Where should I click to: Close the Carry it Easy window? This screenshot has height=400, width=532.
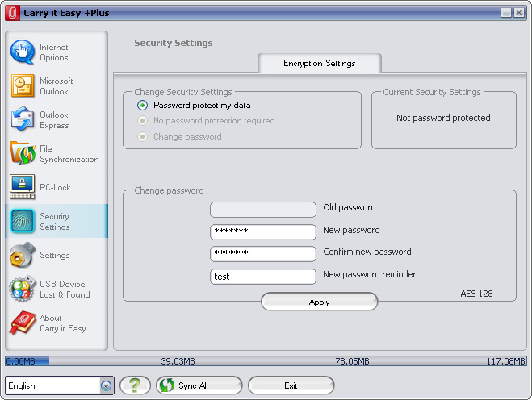coord(519,13)
